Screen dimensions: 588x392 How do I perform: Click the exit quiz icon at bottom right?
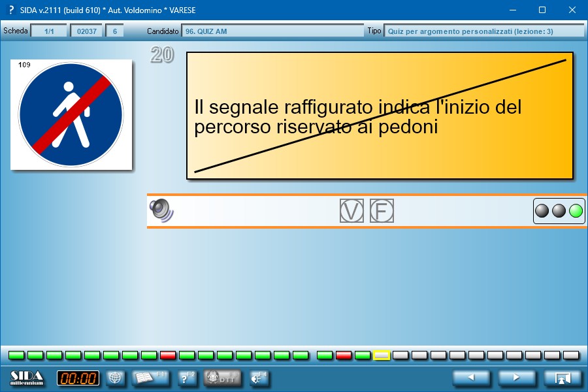click(562, 378)
